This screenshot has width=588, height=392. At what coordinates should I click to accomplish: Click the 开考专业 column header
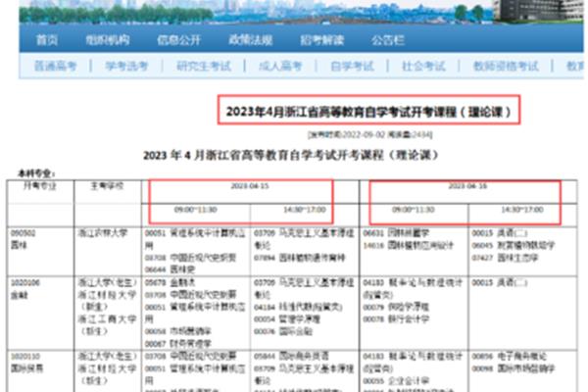pos(40,185)
